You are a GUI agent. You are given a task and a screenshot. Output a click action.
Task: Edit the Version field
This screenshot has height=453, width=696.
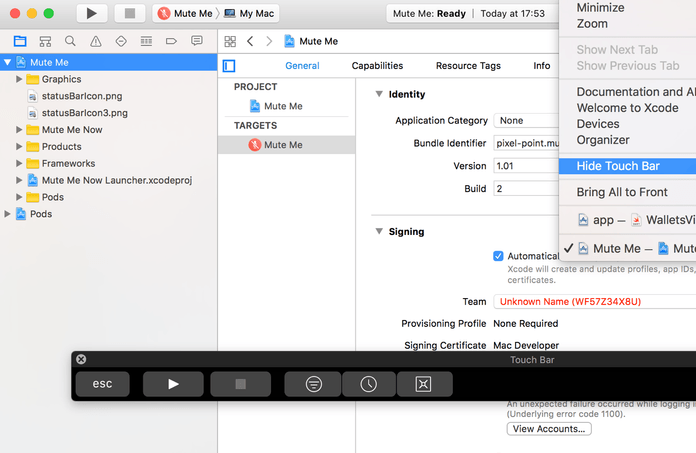click(526, 166)
